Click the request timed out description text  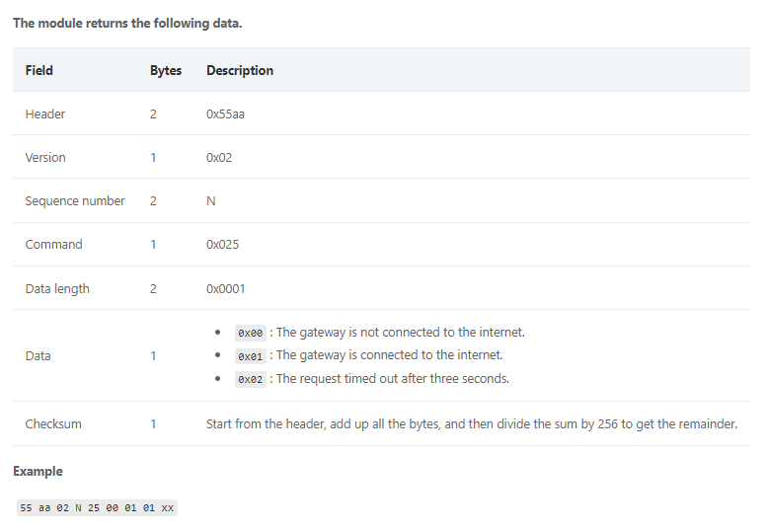[x=393, y=378]
